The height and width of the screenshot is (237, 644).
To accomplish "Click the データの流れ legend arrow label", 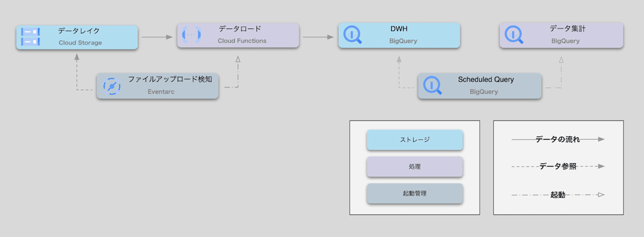I will point(558,139).
